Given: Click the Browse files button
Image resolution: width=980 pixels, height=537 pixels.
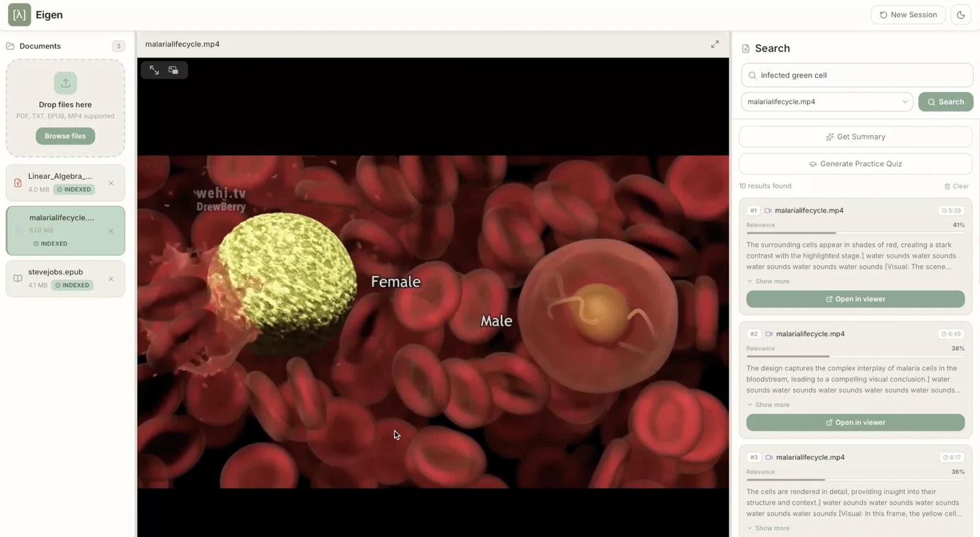Looking at the screenshot, I should pyautogui.click(x=66, y=136).
